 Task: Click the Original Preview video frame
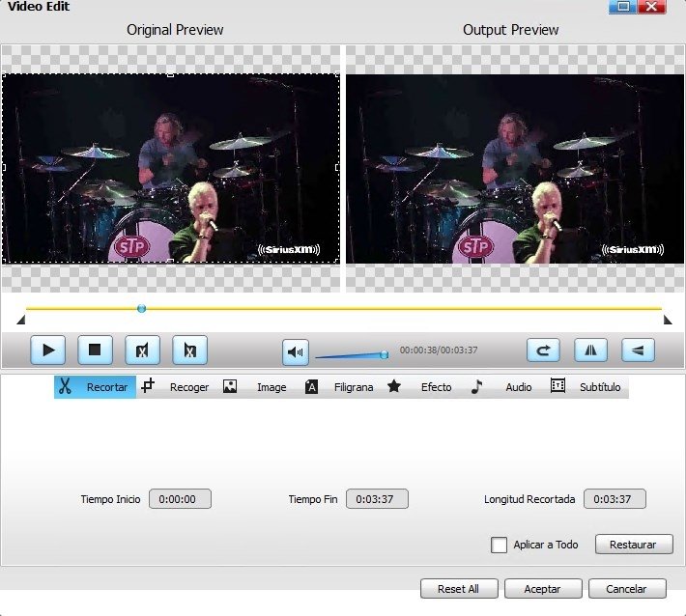(x=171, y=168)
